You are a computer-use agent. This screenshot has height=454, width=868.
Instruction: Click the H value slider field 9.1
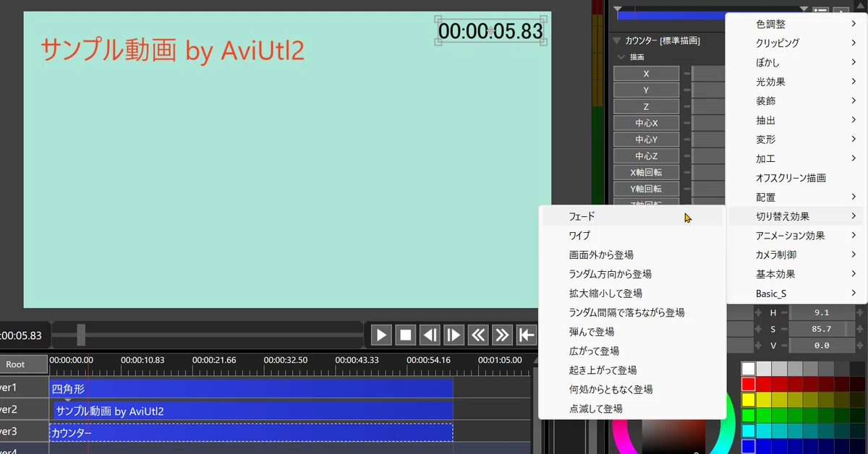[821, 312]
